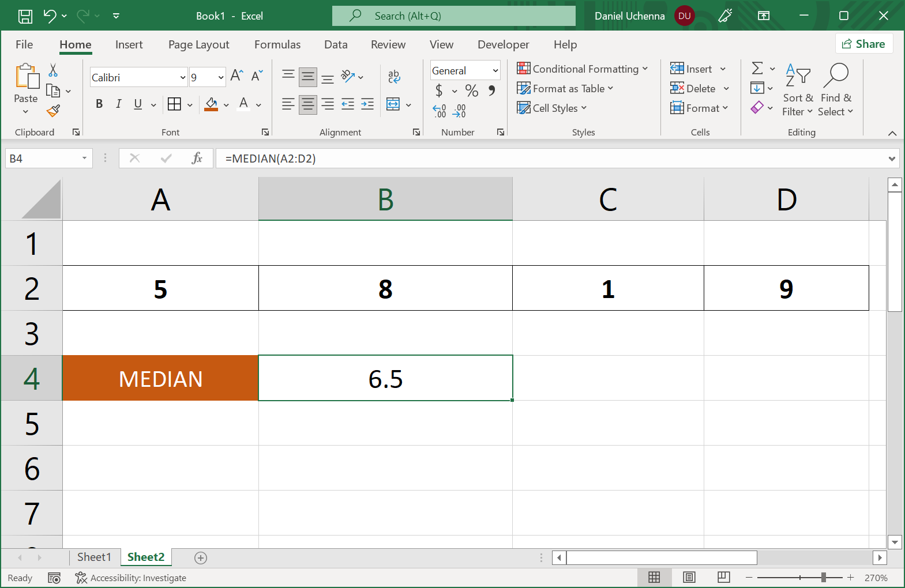Click the Copy icon in Clipboard group
Screen dimensions: 905x588
53,91
